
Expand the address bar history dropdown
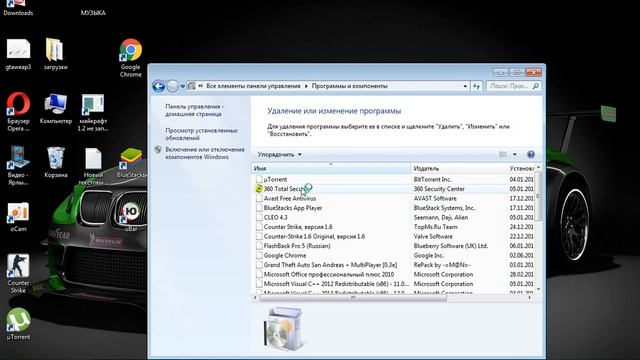(465, 86)
